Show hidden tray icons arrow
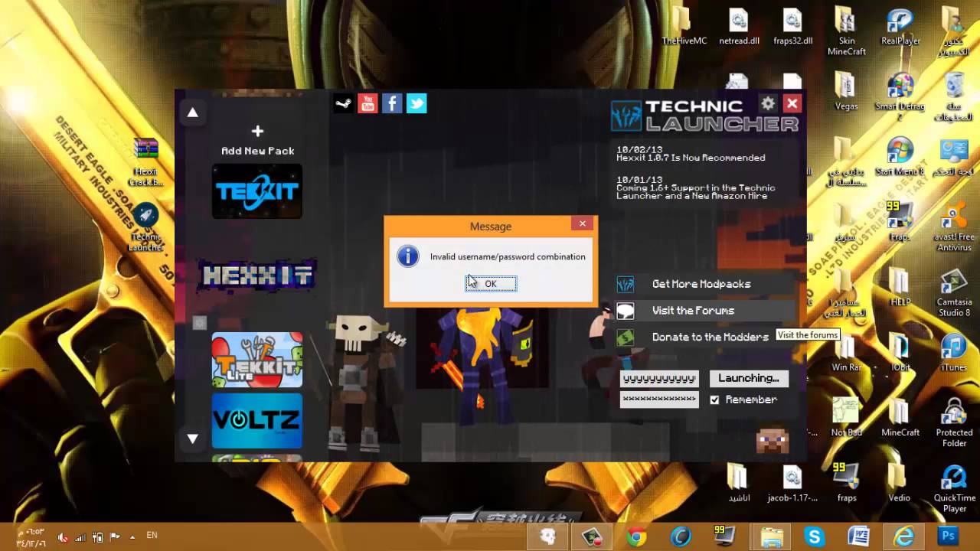980x551 pixels. pos(132,536)
